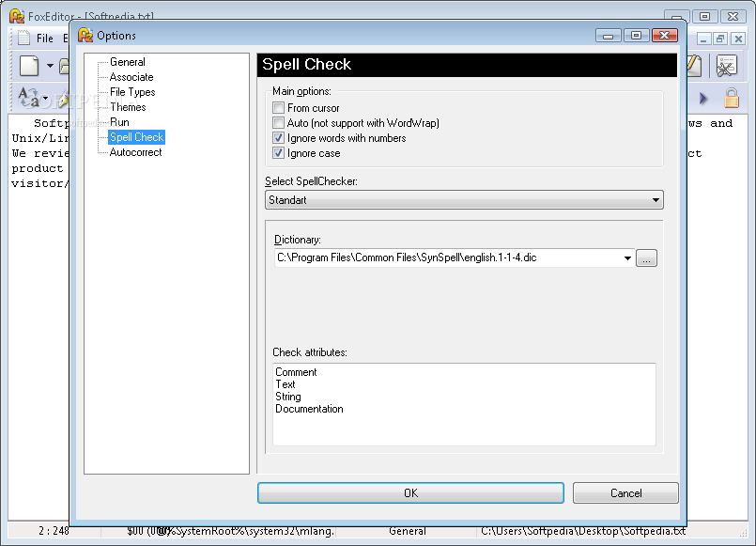
Task: Expand the Select SpellChecker Standart dropdown
Action: pos(464,199)
